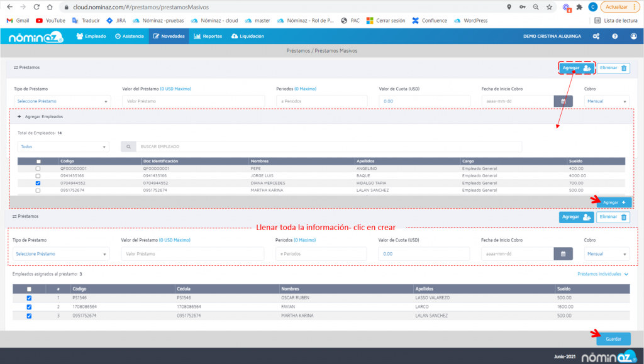Open Confluence bookmark
Screen dimensions: 644x364
pyautogui.click(x=430, y=21)
